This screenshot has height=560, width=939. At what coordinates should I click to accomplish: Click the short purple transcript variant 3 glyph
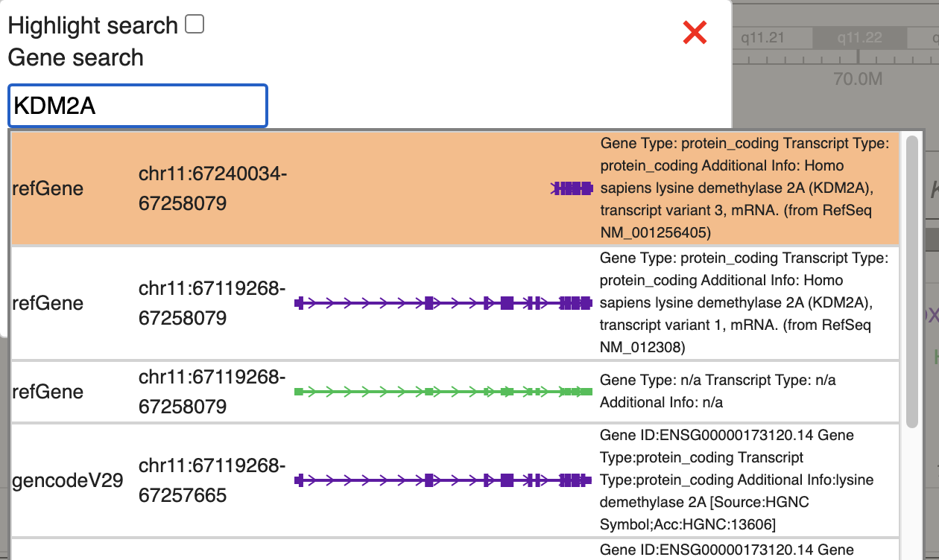tap(572, 188)
